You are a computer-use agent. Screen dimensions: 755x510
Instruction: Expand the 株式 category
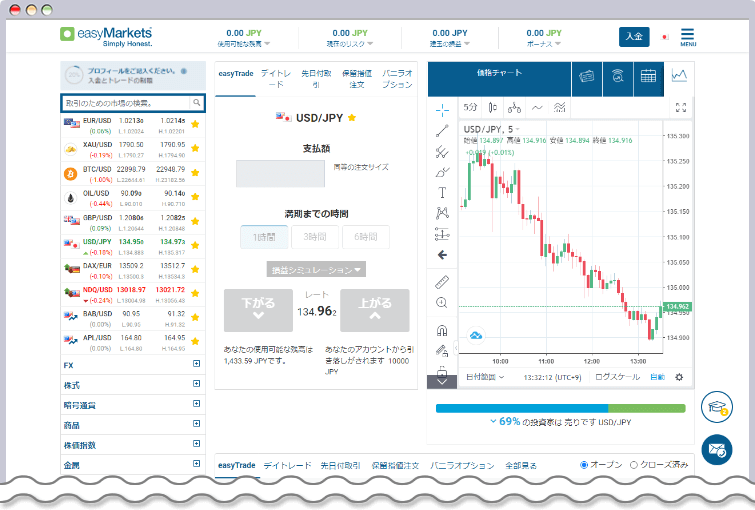point(196,384)
